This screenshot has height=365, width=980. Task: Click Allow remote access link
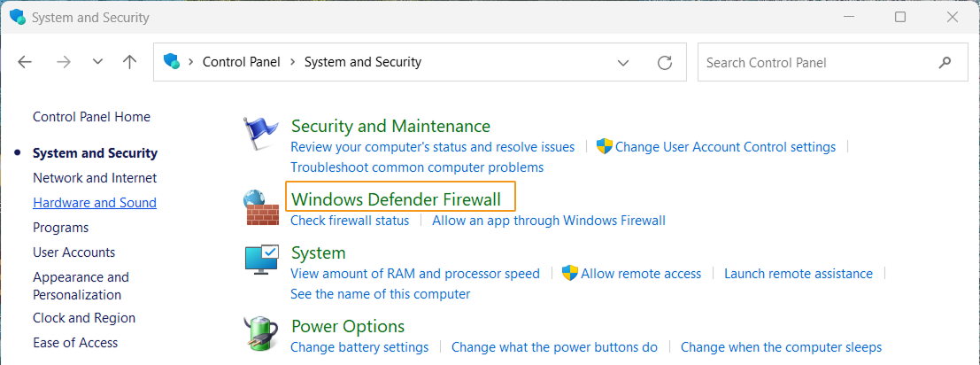pyautogui.click(x=641, y=274)
